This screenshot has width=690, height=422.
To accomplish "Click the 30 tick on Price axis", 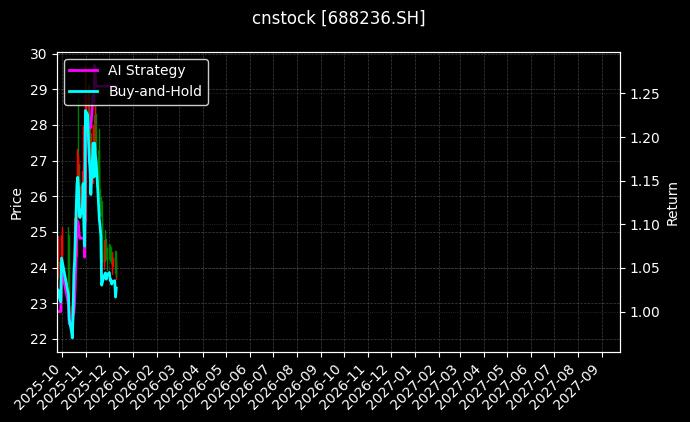I will click(40, 54).
